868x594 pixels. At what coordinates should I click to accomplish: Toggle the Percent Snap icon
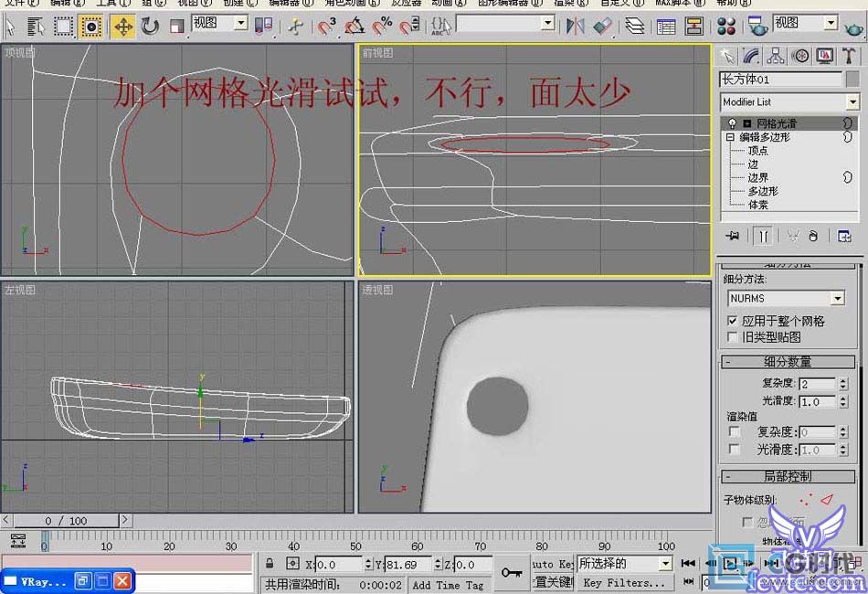[382, 26]
